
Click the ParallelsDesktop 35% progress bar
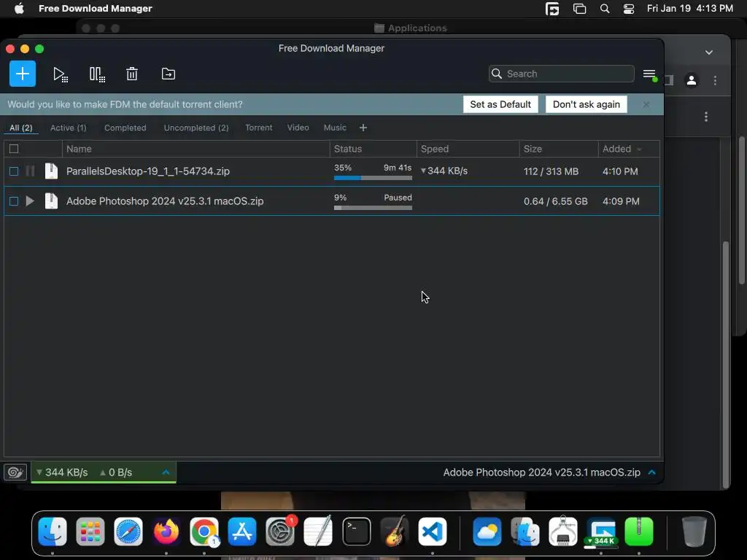coord(373,178)
